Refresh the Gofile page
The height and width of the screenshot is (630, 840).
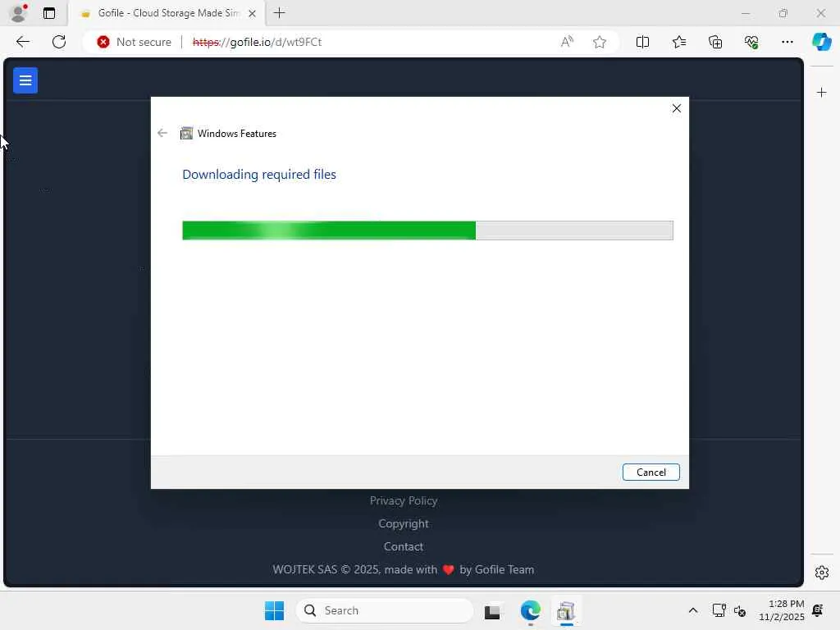click(59, 42)
